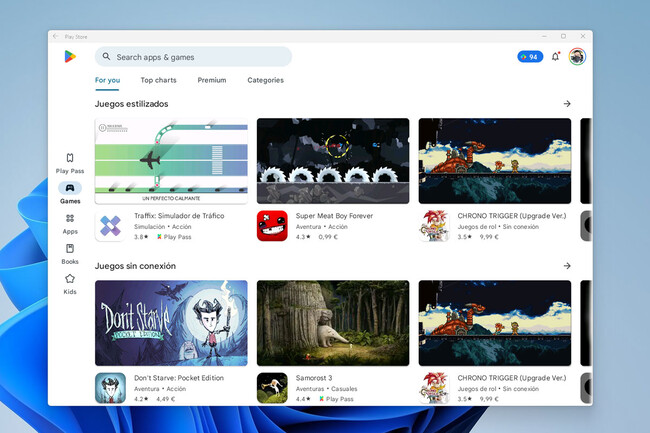Image resolution: width=650 pixels, height=433 pixels.
Task: Open Play Pass in the sidebar
Action: pyautogui.click(x=70, y=163)
